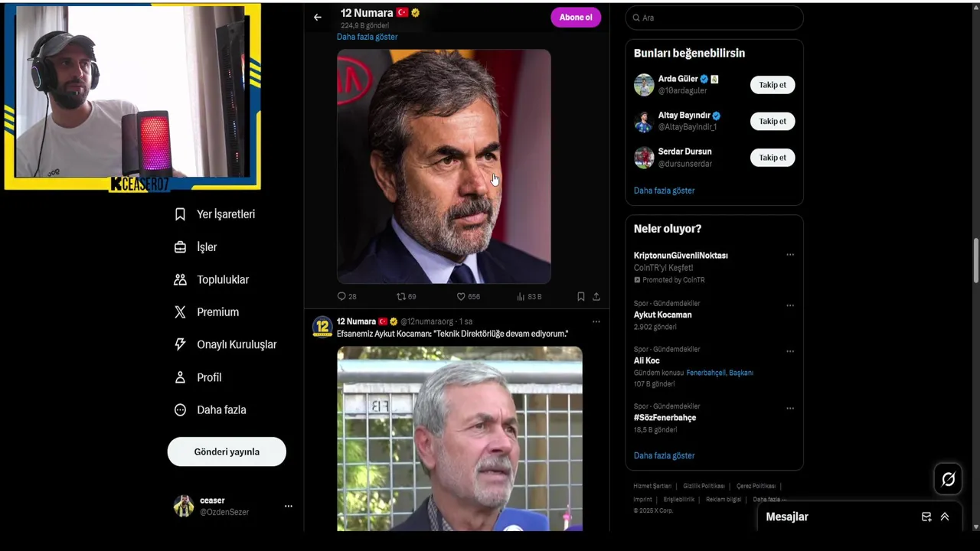This screenshot has width=980, height=551.
Task: Open KriptonunGüvenliNoktası promoted trend
Action: pos(681,256)
